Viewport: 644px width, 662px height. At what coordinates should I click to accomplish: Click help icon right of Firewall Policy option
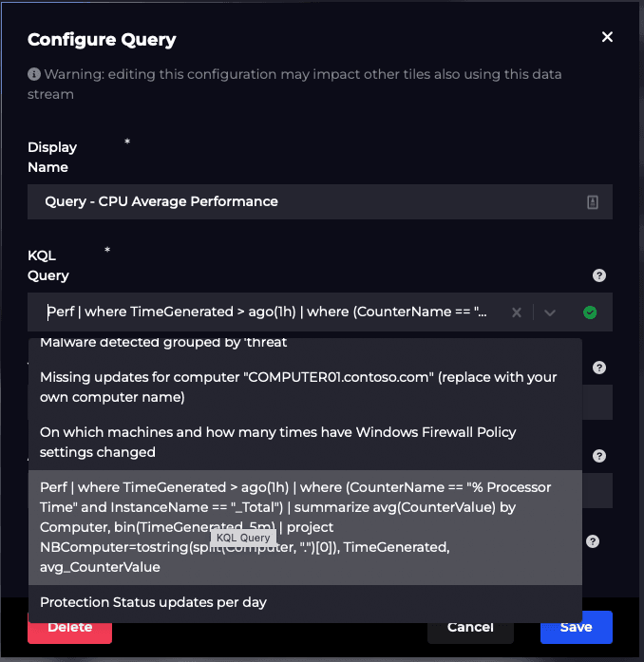pos(598,455)
